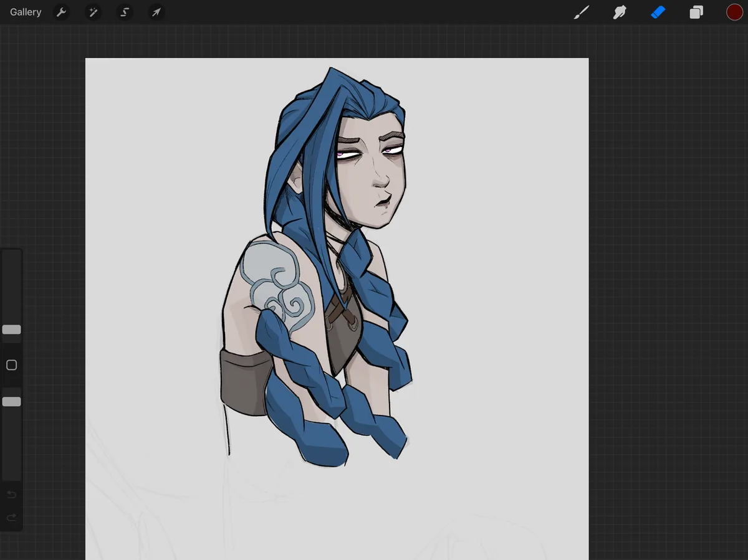Open the dark red color swatch
Viewport: 748px width, 560px height.
click(x=734, y=12)
